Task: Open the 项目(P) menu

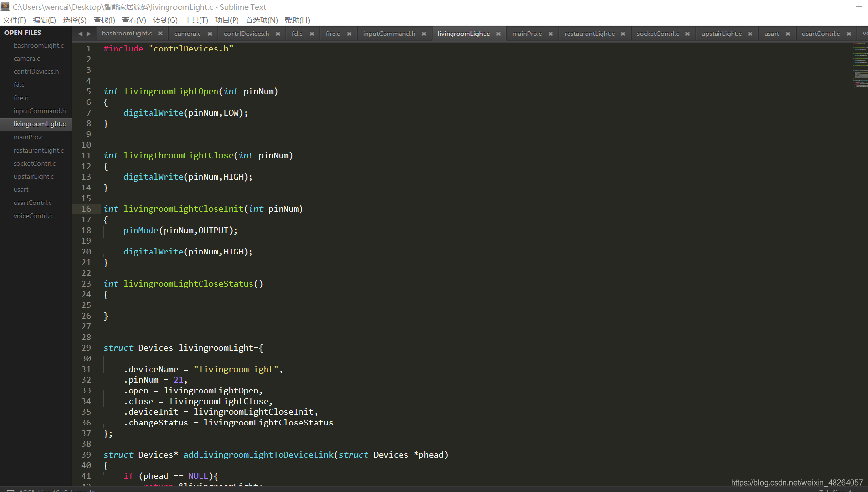Action: [x=227, y=20]
